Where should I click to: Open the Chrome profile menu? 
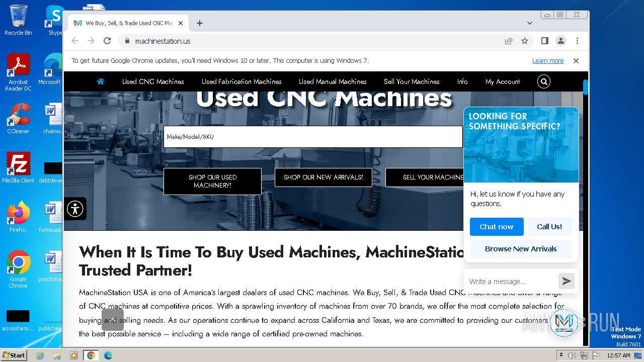click(x=561, y=41)
